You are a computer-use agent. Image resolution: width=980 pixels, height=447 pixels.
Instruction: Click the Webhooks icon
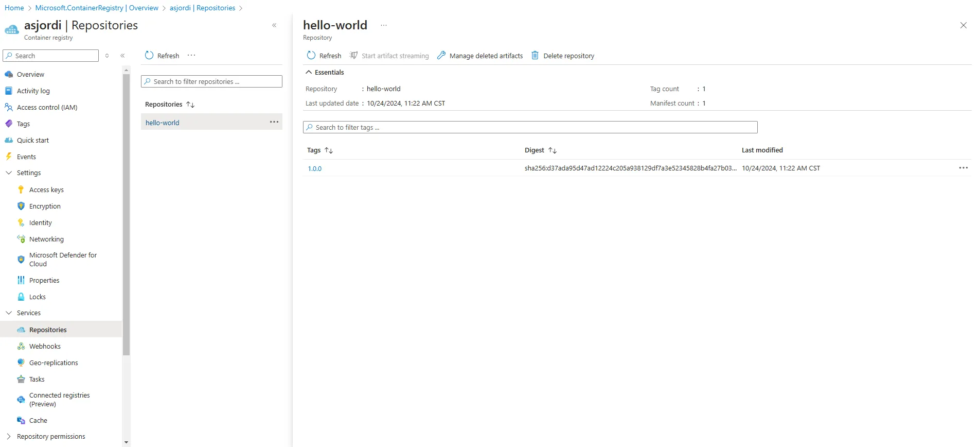point(21,346)
